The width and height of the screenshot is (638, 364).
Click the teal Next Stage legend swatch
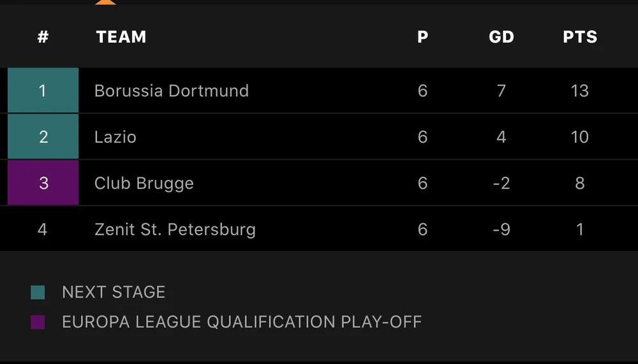coord(38,293)
